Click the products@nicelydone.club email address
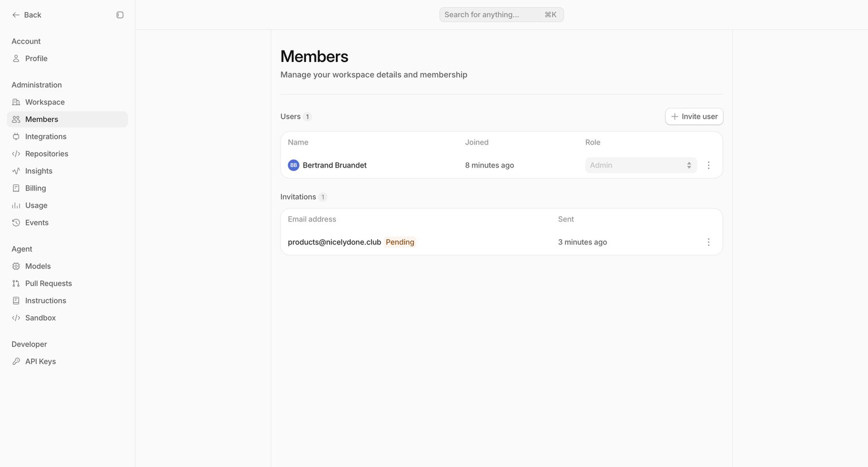868x467 pixels. click(x=334, y=242)
